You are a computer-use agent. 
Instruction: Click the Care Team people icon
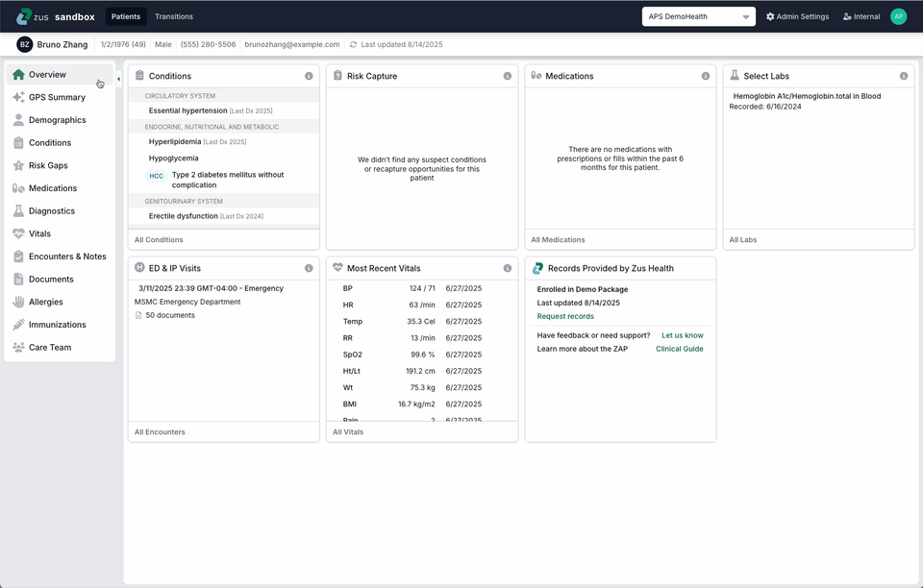[18, 347]
